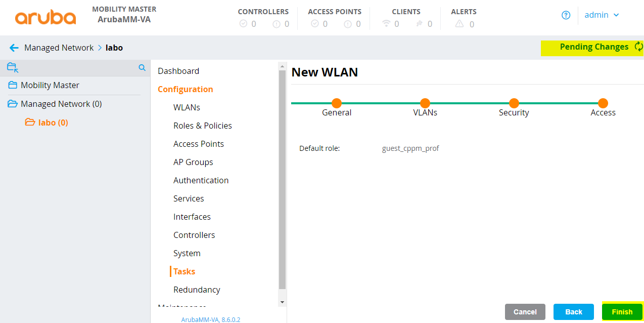
Task: Open the help question mark icon
Action: pyautogui.click(x=566, y=15)
